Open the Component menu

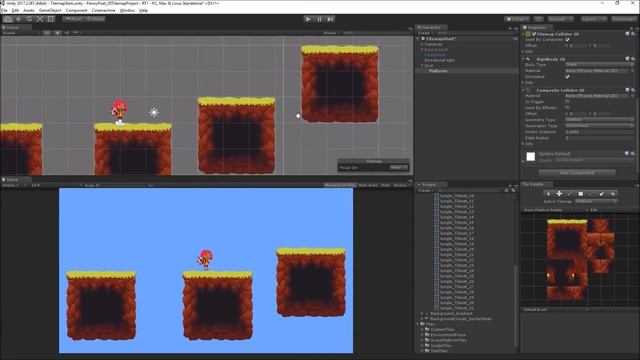[x=76, y=10]
